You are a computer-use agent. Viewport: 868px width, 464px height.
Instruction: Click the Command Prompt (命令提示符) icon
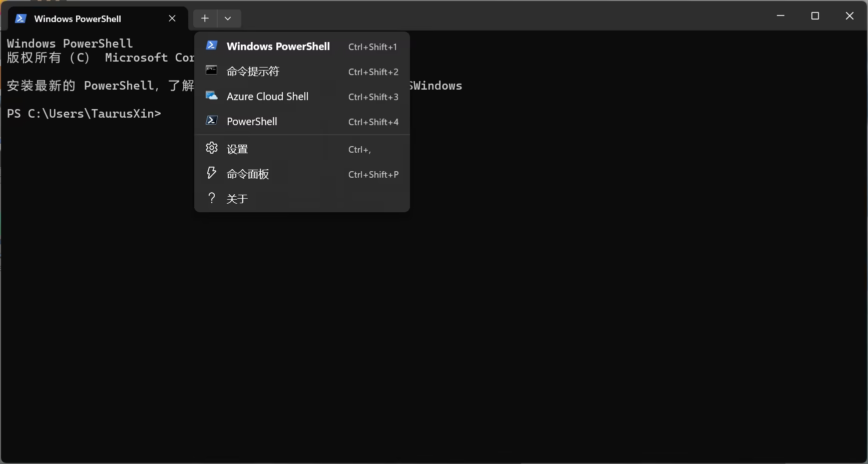(x=212, y=71)
